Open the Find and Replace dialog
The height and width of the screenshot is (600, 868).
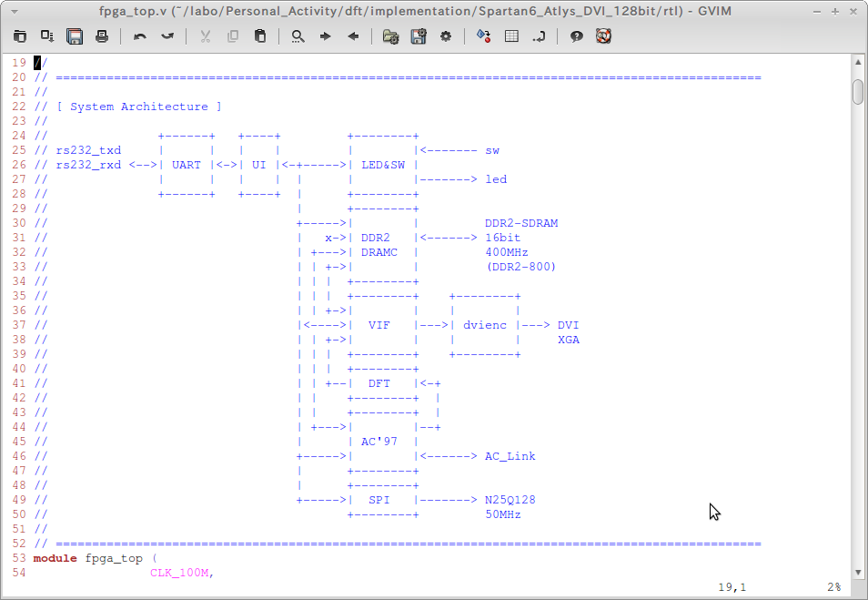click(298, 36)
